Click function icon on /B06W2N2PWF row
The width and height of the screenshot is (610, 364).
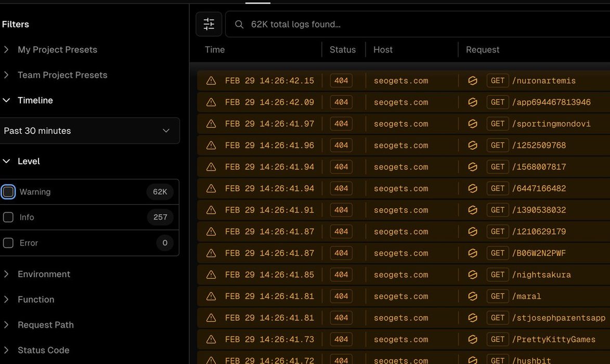[473, 253]
